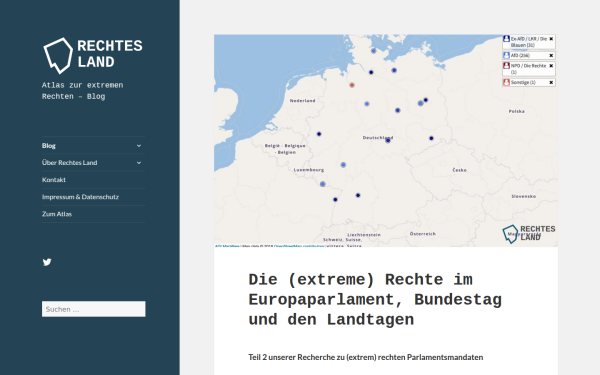Click the map preview image of Germany
This screenshot has height=375, width=600.
[x=386, y=141]
